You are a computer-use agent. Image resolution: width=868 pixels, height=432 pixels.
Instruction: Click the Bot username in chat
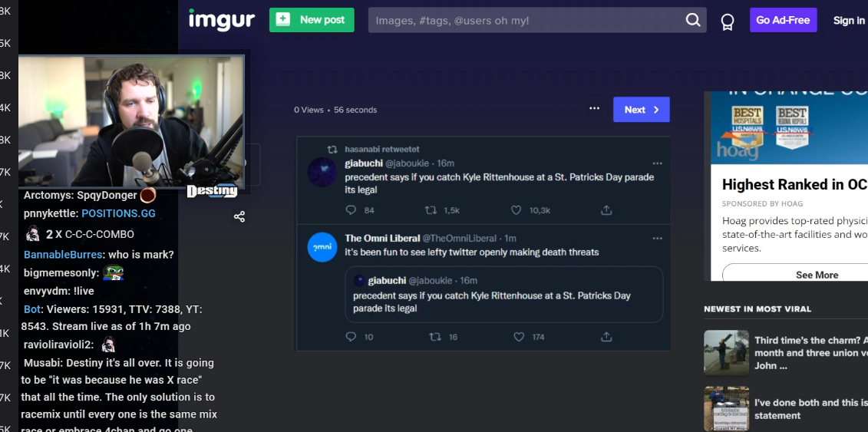pos(32,310)
